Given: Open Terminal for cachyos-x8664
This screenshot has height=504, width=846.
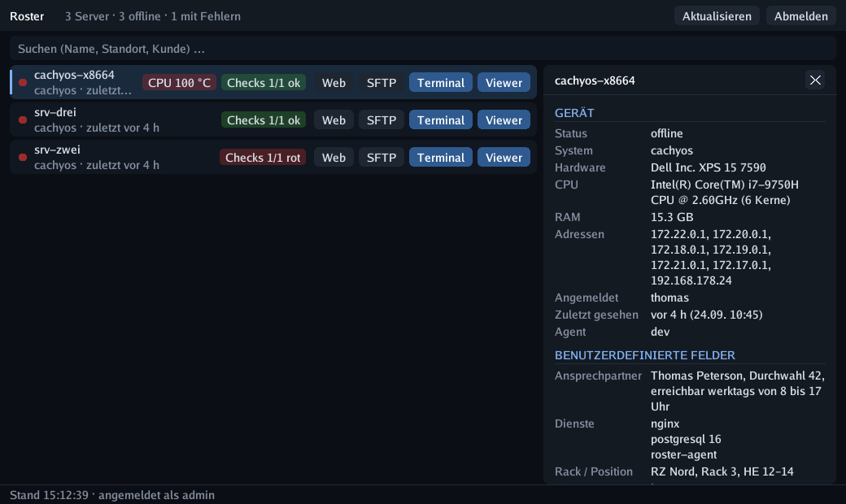Looking at the screenshot, I should coord(440,82).
